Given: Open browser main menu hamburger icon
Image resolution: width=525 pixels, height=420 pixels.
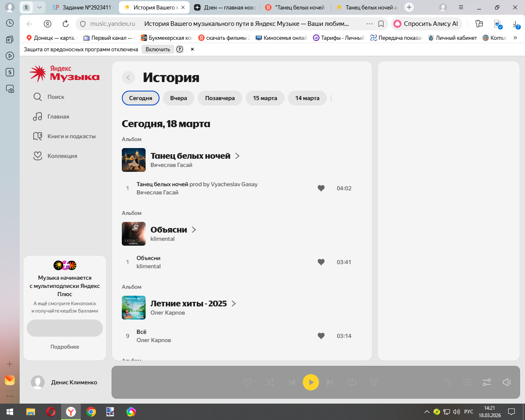Looking at the screenshot, I should point(461,7).
